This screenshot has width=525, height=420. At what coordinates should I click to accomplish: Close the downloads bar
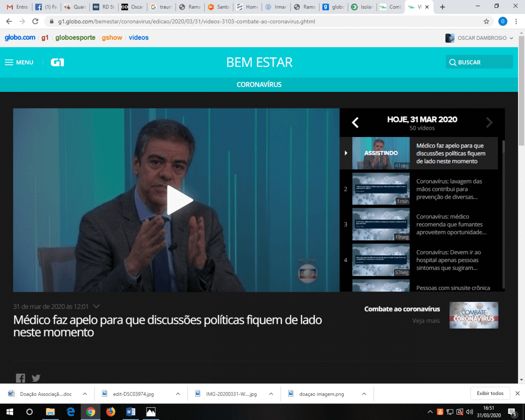coord(518,393)
